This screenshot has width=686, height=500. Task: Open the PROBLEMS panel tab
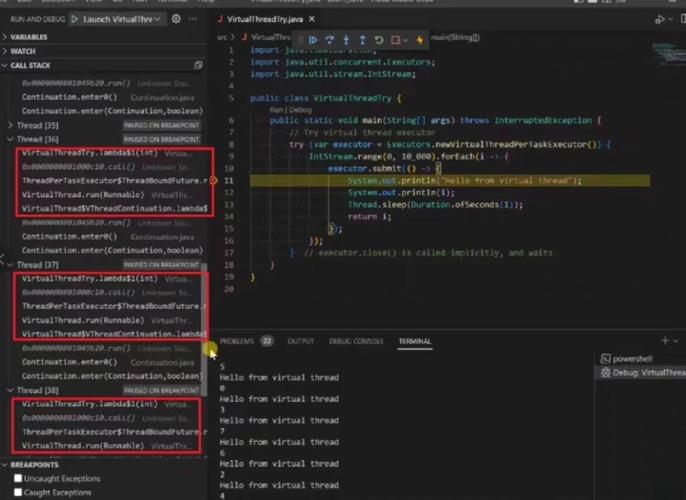pos(237,341)
